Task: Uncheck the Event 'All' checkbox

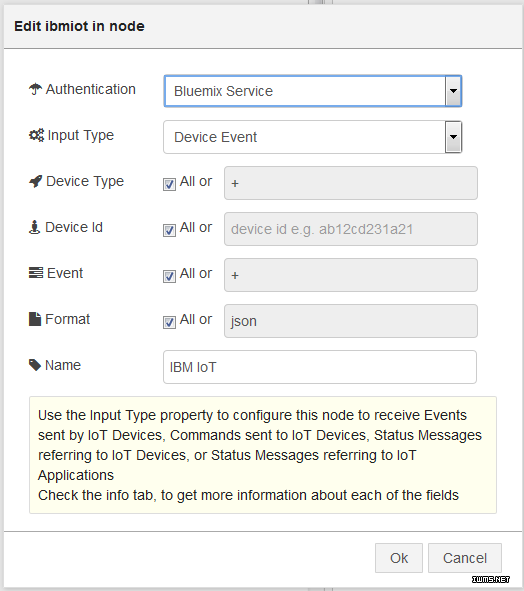Action: 169,276
